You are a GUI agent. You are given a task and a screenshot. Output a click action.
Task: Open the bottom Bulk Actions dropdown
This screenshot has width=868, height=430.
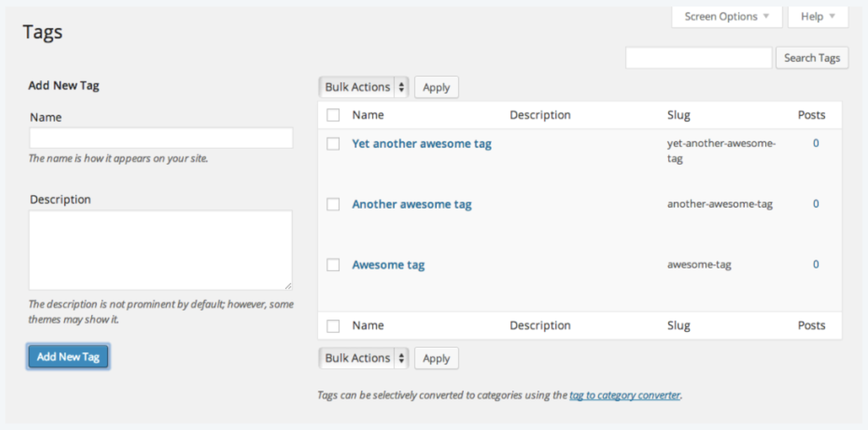point(364,358)
